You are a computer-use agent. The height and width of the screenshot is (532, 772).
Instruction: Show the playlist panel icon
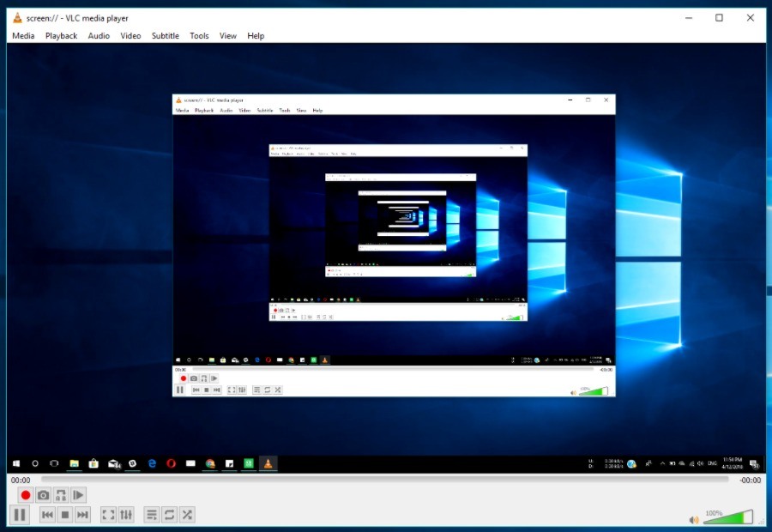(x=152, y=515)
